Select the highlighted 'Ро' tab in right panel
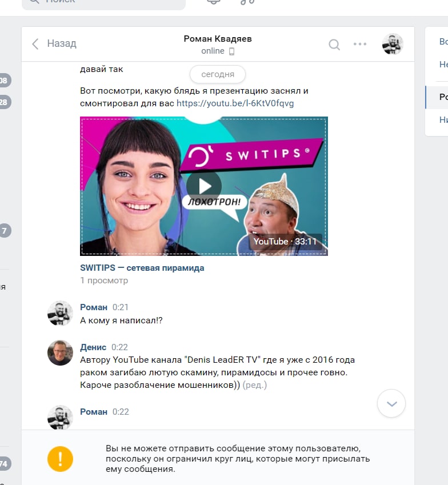448x485 pixels. coord(437,97)
